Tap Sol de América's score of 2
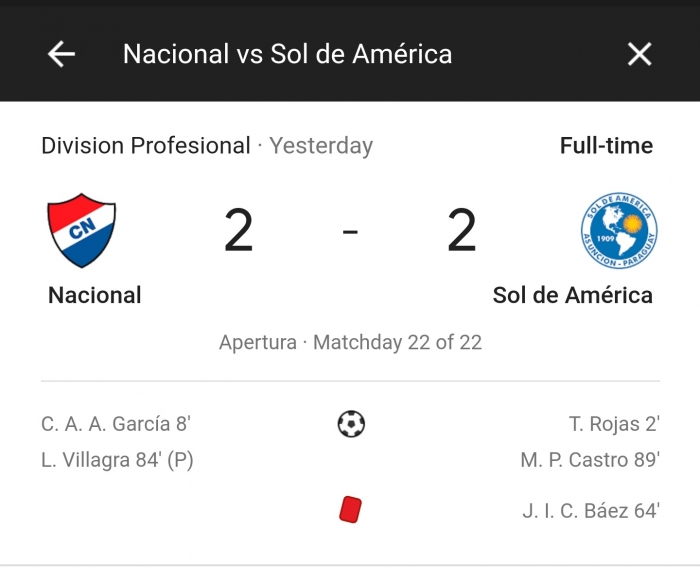Viewport: 700px width, 580px height. point(462,230)
